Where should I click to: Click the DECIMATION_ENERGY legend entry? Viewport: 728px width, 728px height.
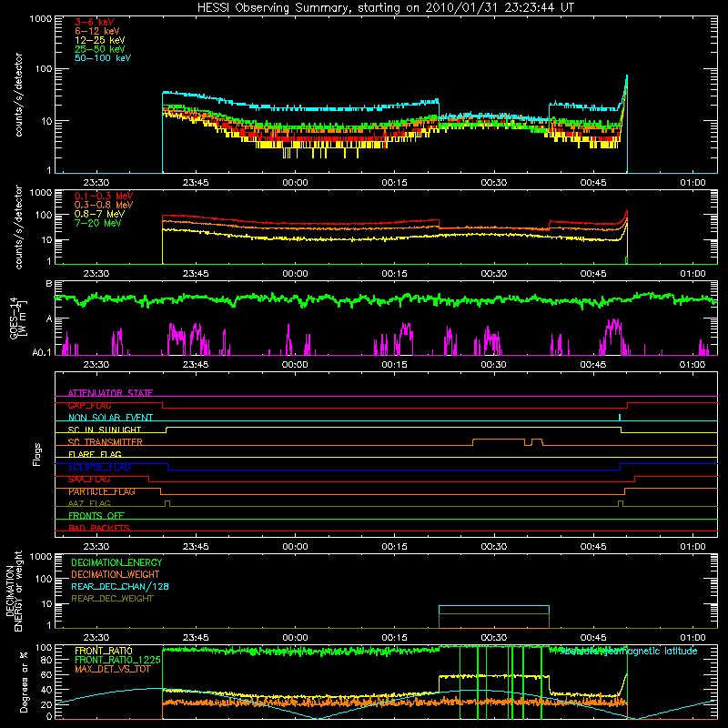pyautogui.click(x=116, y=562)
